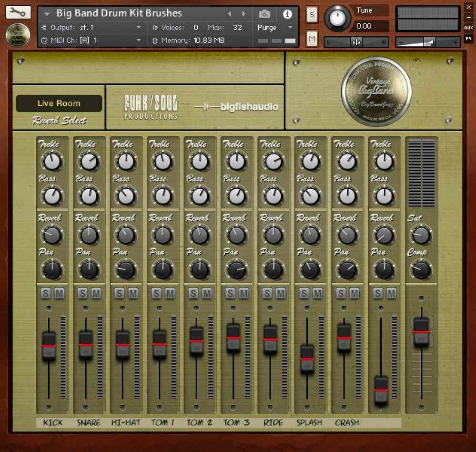Open the Purge dropdown
476x452 pixels.
(x=271, y=28)
